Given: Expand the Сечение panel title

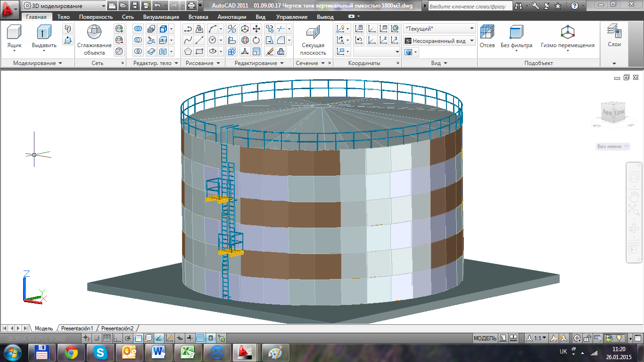Looking at the screenshot, I should point(310,63).
